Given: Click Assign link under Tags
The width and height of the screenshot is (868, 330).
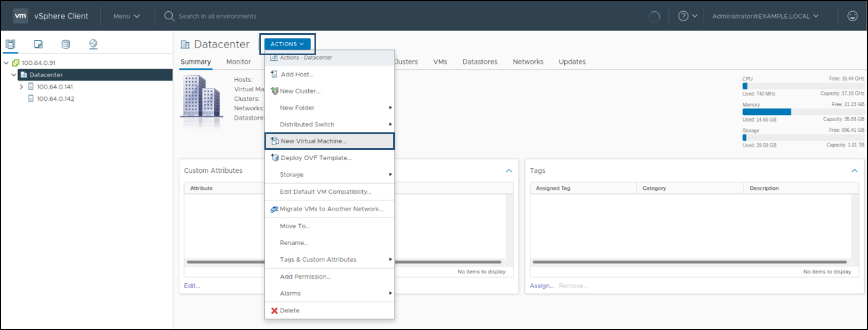Looking at the screenshot, I should (542, 286).
